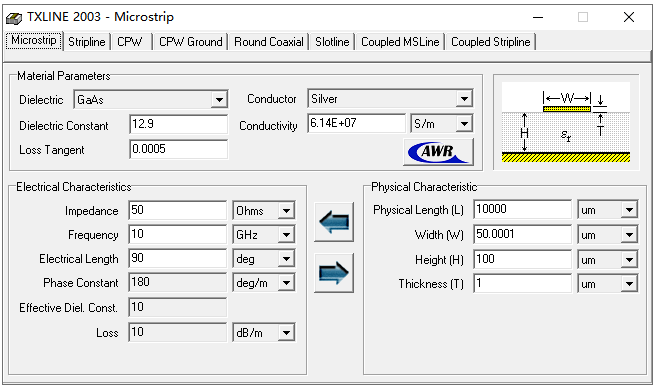
Task: Click the Phase Constant value field
Action: 178,282
